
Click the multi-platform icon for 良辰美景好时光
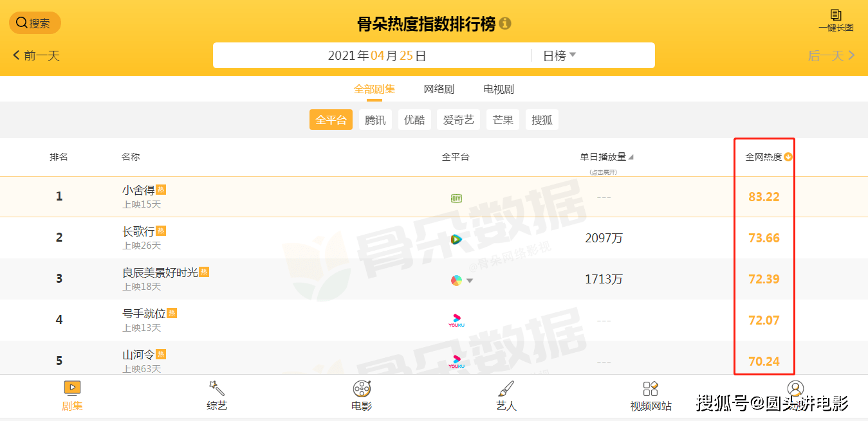[x=456, y=280]
